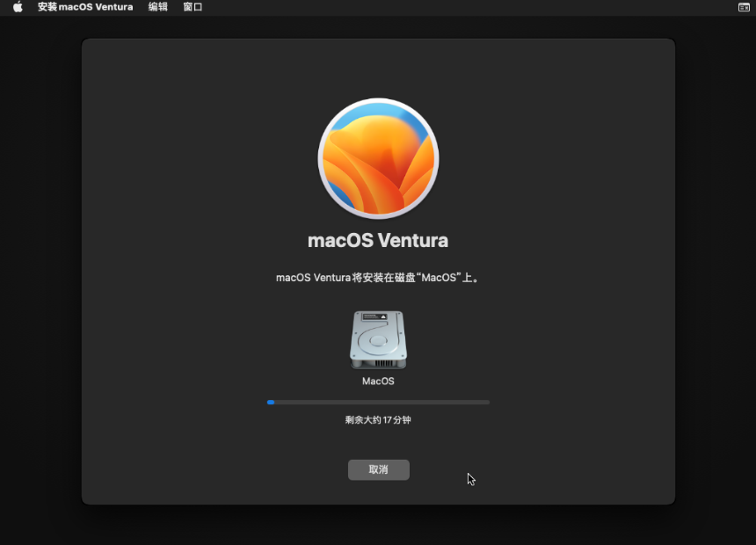Click the installation progress bar
The image size is (756, 545).
(x=378, y=402)
